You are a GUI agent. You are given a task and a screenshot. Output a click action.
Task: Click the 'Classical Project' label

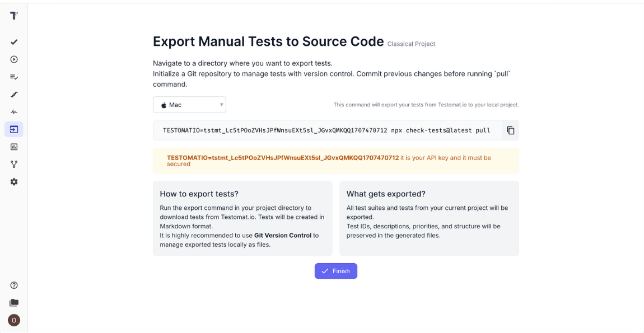click(411, 44)
